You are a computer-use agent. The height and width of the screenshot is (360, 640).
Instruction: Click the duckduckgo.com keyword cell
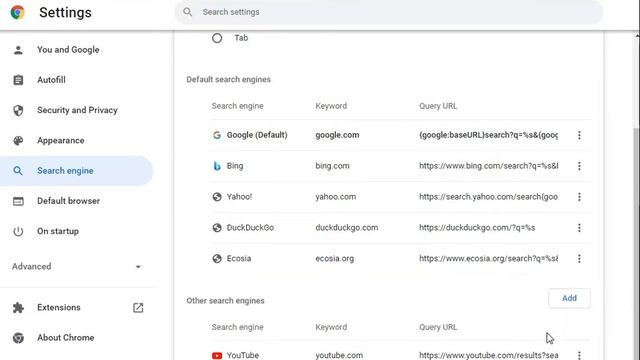[347, 228]
